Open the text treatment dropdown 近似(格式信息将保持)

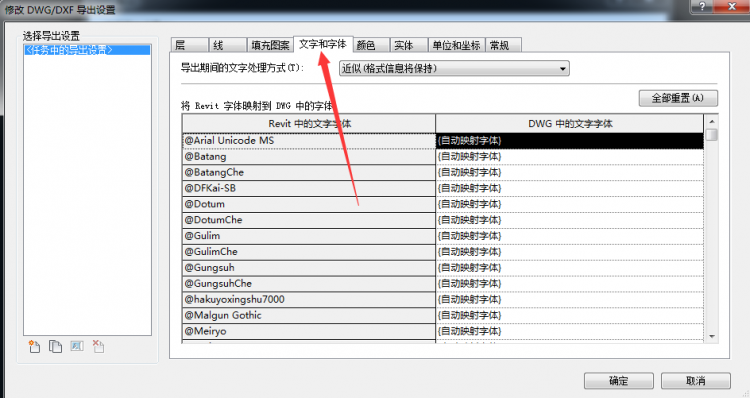pyautogui.click(x=454, y=68)
